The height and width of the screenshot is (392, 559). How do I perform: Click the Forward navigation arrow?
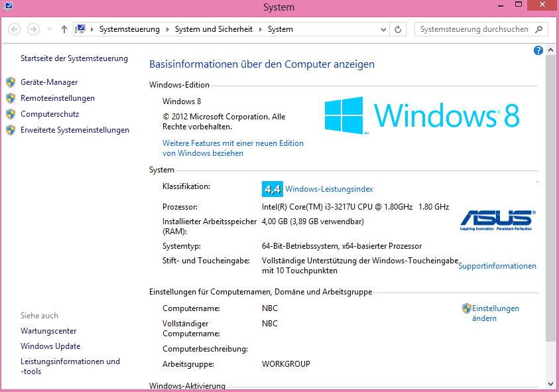[x=34, y=29]
